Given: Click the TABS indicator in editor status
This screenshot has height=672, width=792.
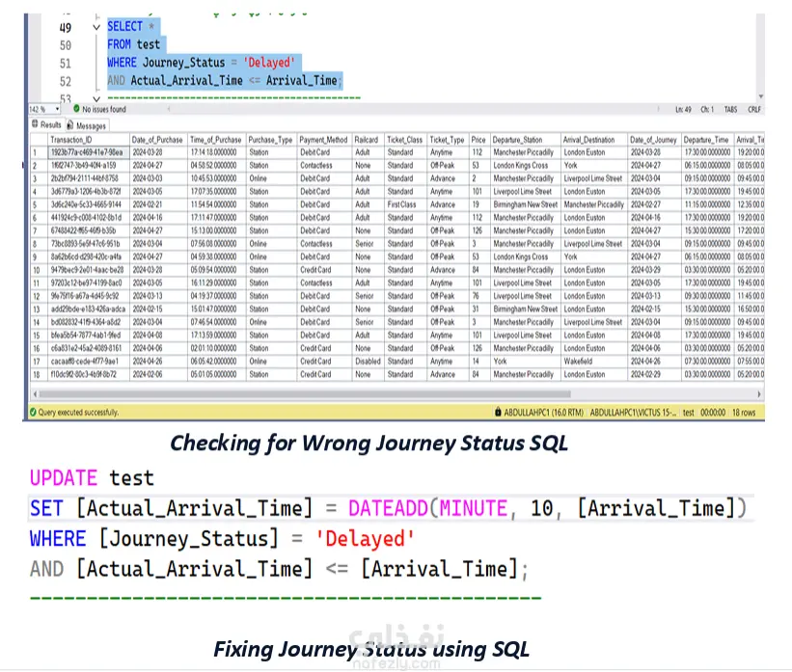Looking at the screenshot, I should click(730, 110).
